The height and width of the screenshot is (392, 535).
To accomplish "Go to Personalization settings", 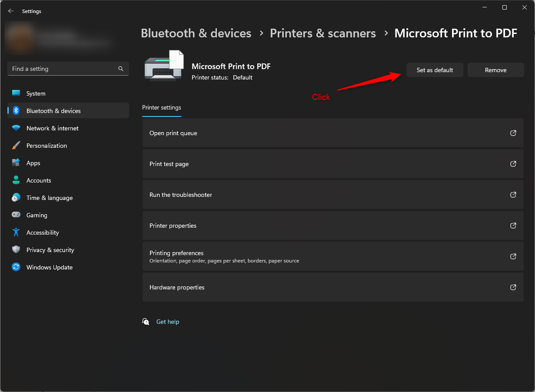I will point(68,146).
